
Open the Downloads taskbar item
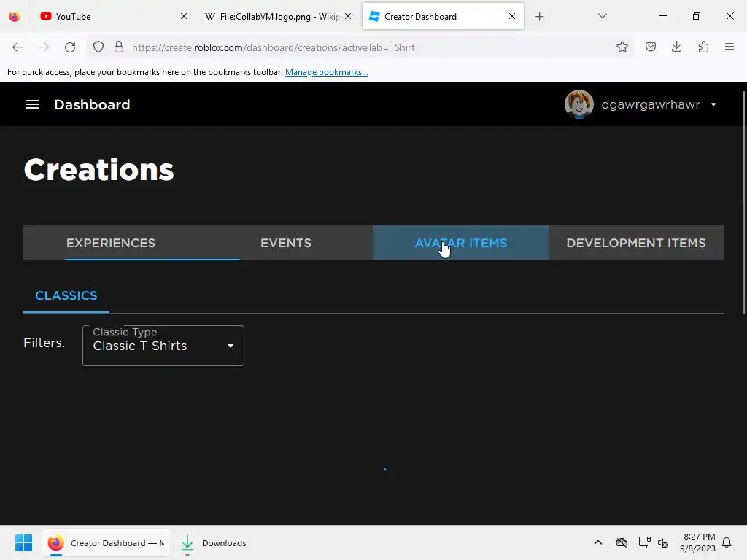(x=214, y=542)
